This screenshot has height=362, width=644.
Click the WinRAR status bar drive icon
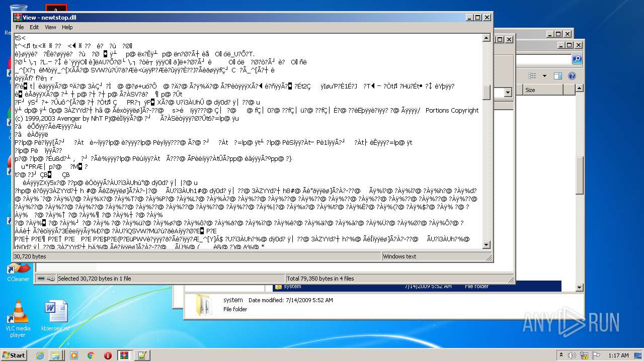tap(41, 278)
